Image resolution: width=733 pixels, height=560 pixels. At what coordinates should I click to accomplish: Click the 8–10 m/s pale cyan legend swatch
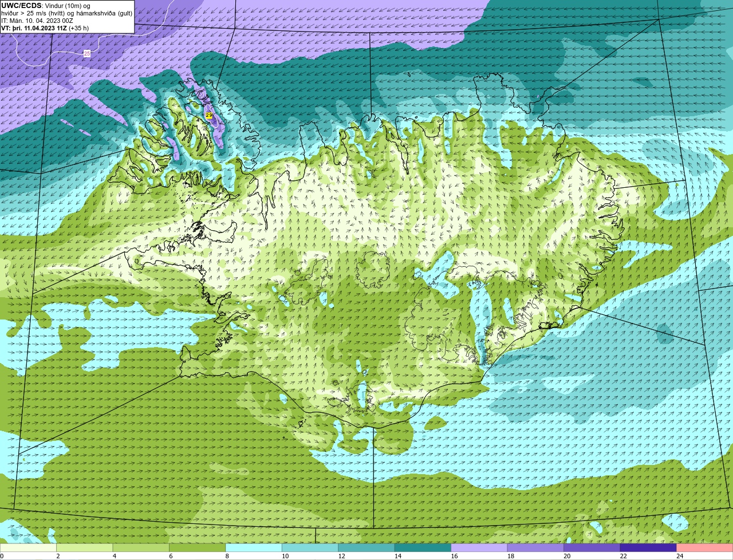(x=254, y=548)
